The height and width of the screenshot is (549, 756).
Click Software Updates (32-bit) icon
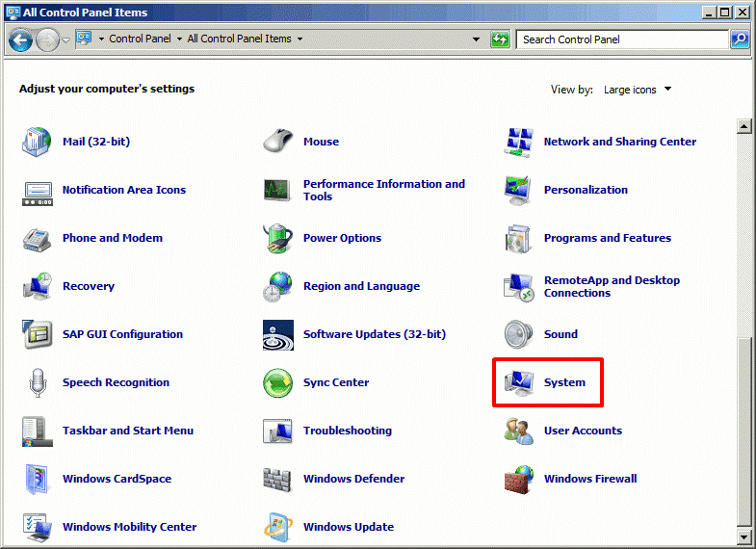(x=278, y=335)
